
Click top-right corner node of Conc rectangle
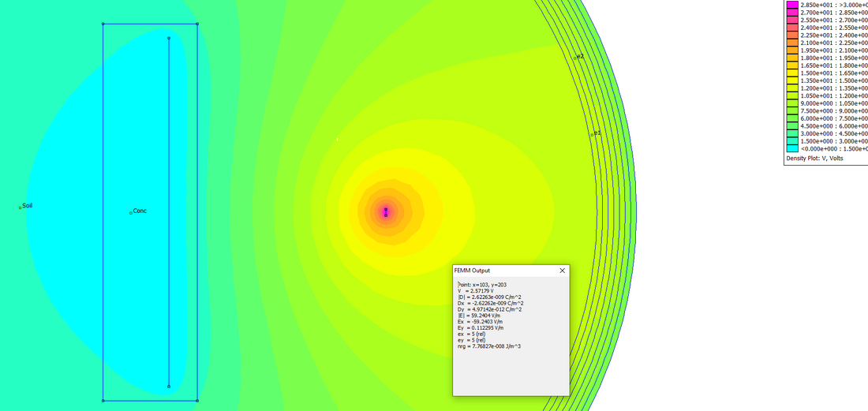point(197,24)
